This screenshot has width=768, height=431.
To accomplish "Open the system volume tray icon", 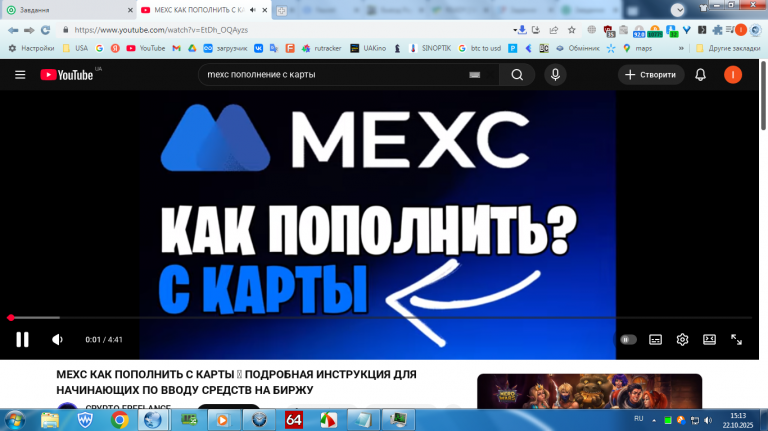I will tap(708, 420).
